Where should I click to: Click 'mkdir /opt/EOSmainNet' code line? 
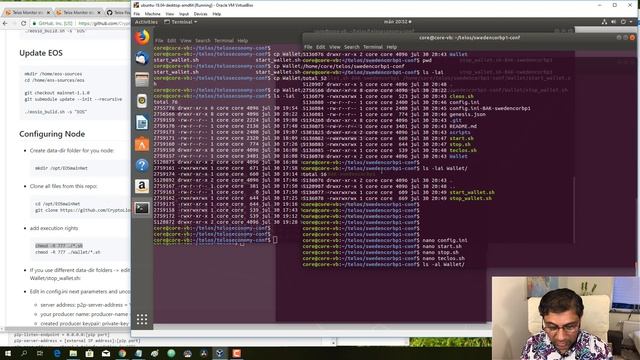(x=61, y=168)
